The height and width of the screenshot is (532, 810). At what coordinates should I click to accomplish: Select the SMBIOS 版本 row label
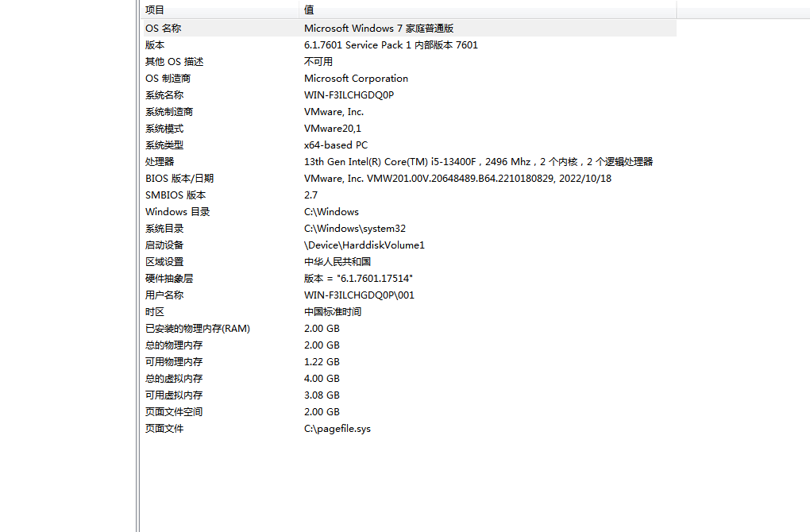(x=175, y=195)
